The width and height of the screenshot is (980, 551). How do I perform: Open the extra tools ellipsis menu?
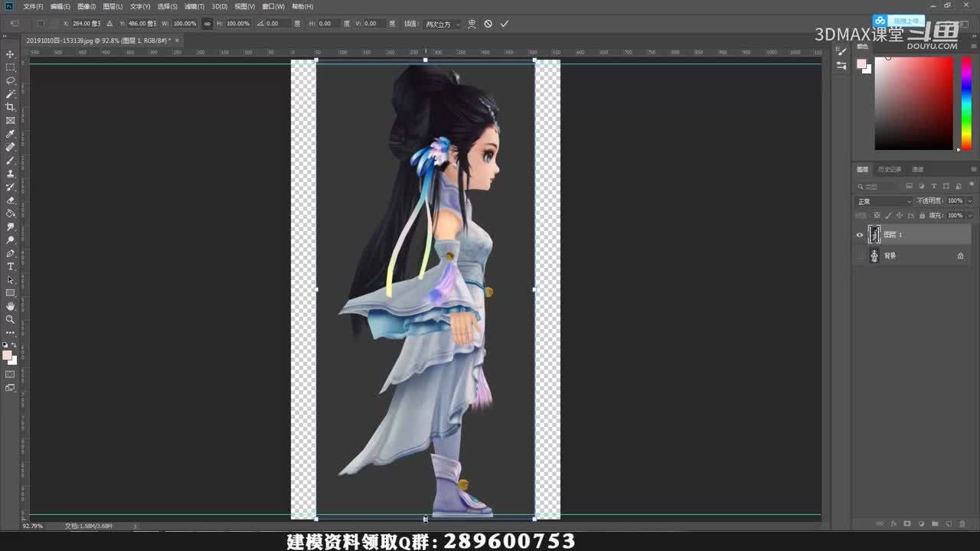(10, 333)
